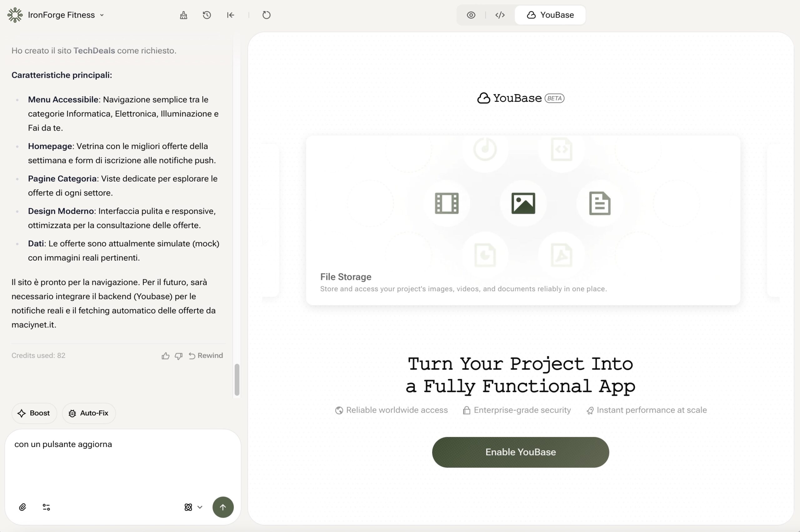Give thumbs up to response

[165, 355]
